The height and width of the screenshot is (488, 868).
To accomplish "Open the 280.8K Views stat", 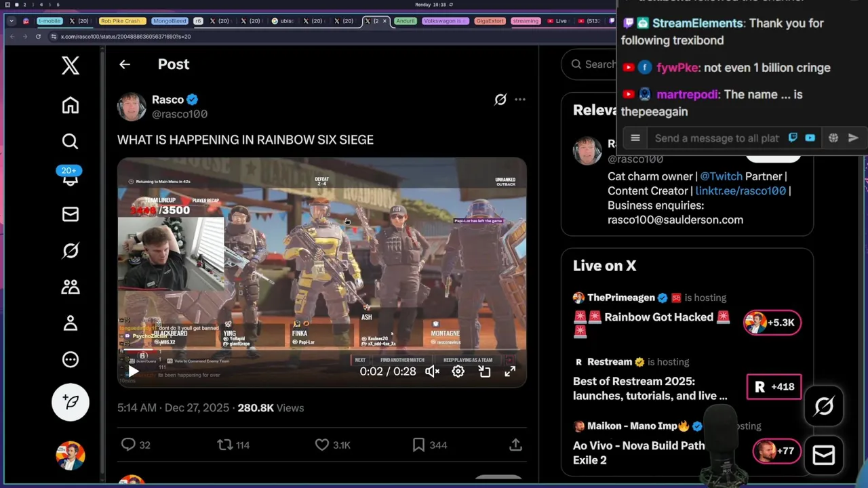I will tap(271, 408).
